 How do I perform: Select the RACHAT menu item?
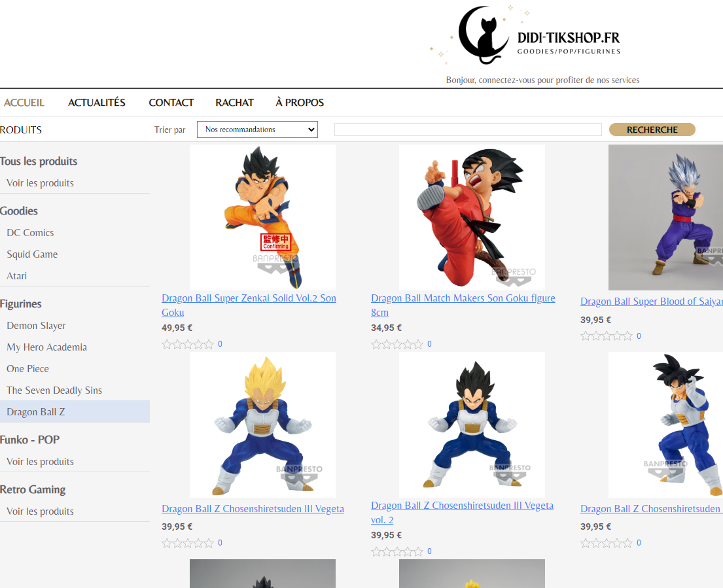[x=235, y=102]
